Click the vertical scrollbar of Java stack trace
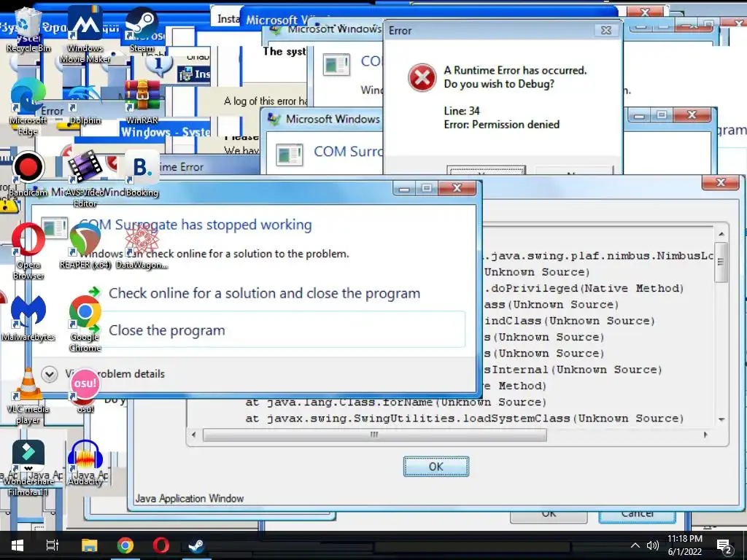Viewport: 747px width, 560px height. (x=721, y=326)
